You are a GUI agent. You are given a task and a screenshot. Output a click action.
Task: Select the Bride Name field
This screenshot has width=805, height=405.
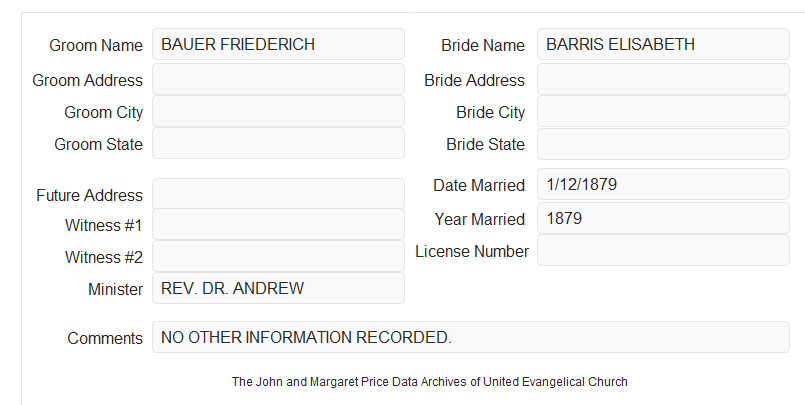point(663,44)
